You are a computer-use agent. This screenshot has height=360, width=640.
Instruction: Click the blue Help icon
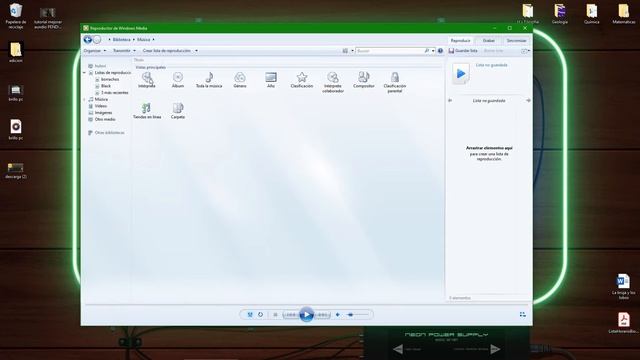pos(440,51)
